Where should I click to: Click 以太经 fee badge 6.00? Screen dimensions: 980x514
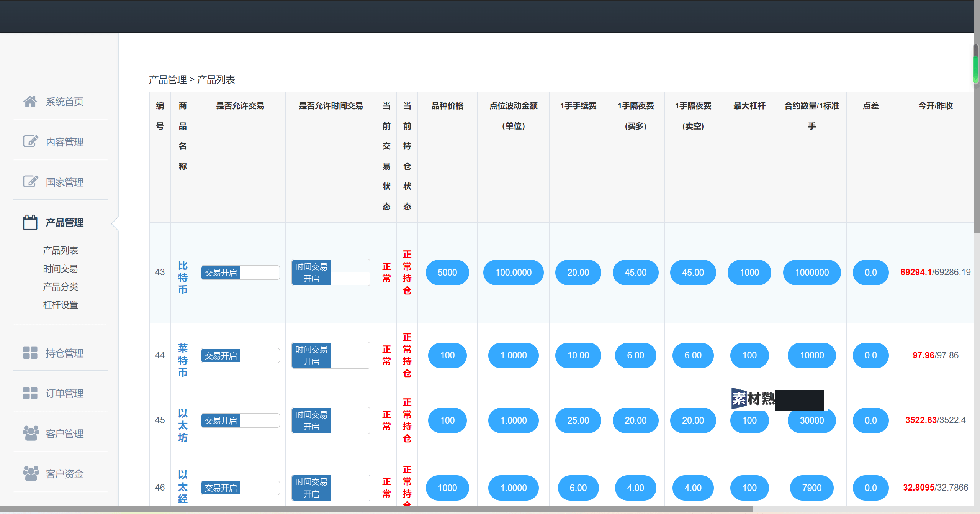pyautogui.click(x=578, y=488)
